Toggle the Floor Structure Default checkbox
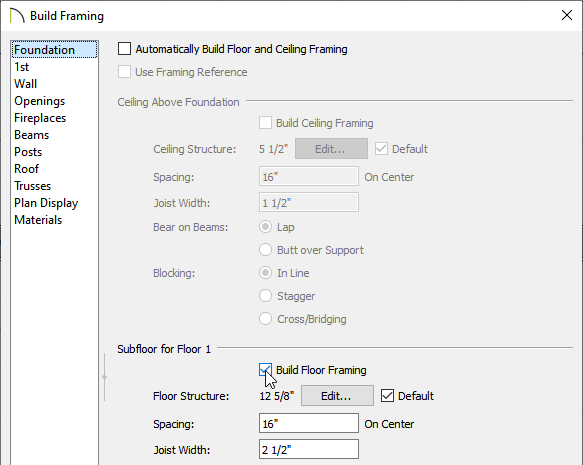The image size is (583, 465). [387, 396]
